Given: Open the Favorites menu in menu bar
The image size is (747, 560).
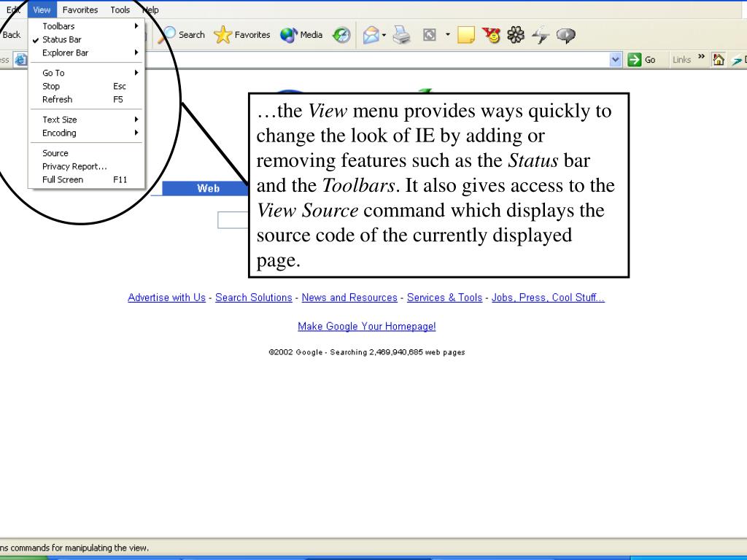Looking at the screenshot, I should (80, 9).
